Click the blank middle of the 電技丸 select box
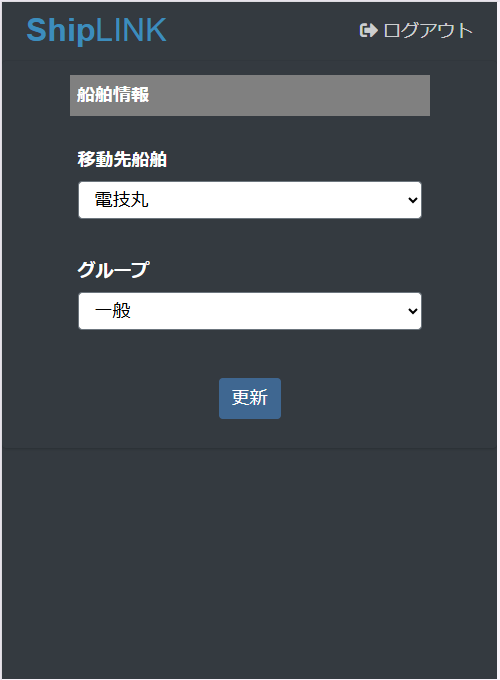500x680 pixels. coord(278,200)
